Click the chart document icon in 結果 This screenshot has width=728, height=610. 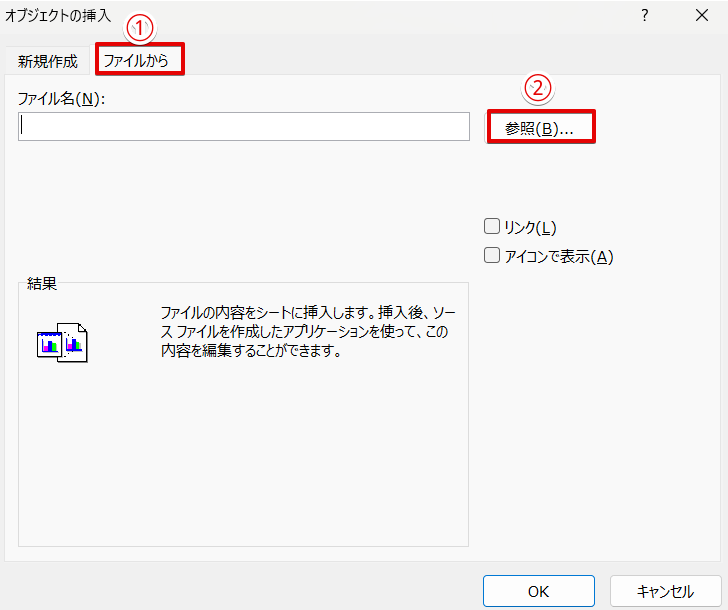click(62, 342)
